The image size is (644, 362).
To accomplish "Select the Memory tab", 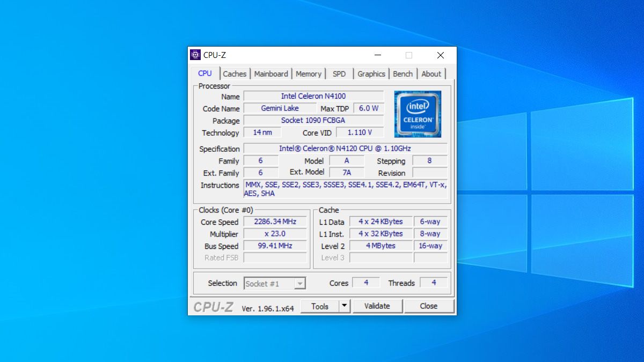I will click(x=309, y=74).
